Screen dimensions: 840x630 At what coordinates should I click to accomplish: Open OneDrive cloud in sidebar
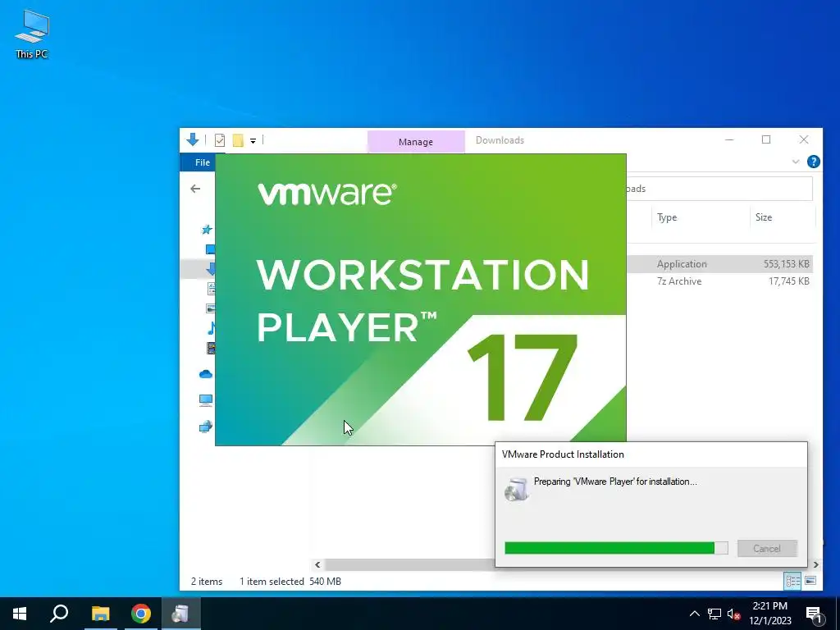(x=206, y=374)
